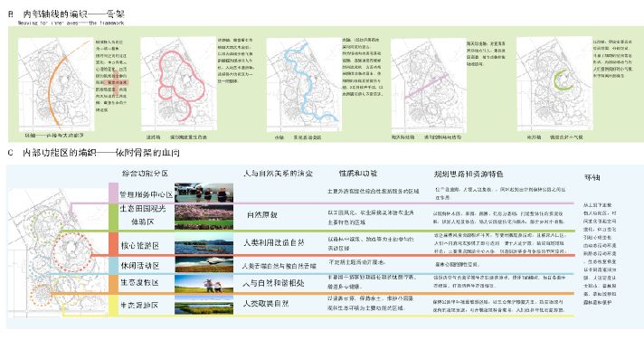The width and height of the screenshot is (644, 340).
Task: Click the functional zoning map at lower left
Action: (x=58, y=252)
